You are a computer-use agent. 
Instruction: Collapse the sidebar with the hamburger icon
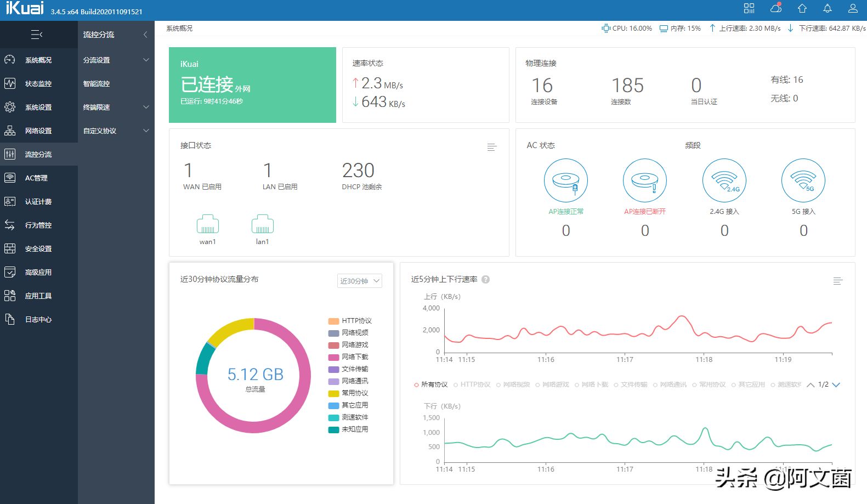click(x=37, y=35)
